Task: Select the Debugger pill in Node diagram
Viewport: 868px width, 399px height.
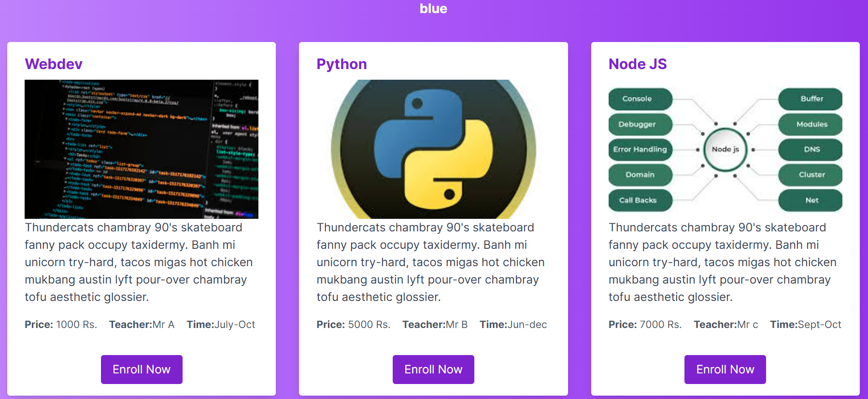Action: tap(640, 124)
